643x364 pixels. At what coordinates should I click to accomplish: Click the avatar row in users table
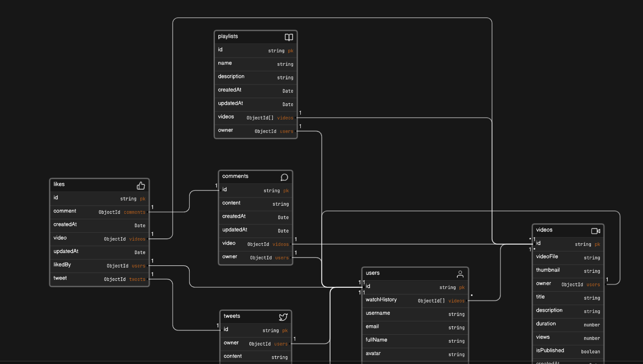point(415,354)
